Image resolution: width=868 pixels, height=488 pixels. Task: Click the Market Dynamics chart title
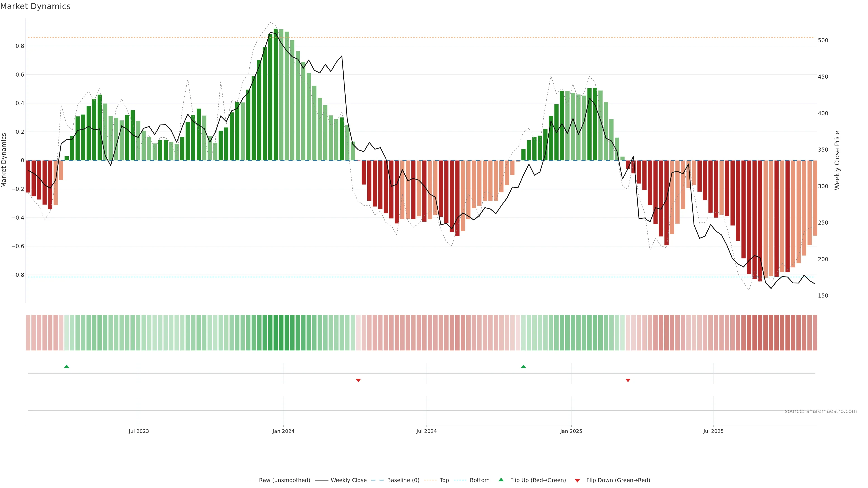click(x=35, y=6)
